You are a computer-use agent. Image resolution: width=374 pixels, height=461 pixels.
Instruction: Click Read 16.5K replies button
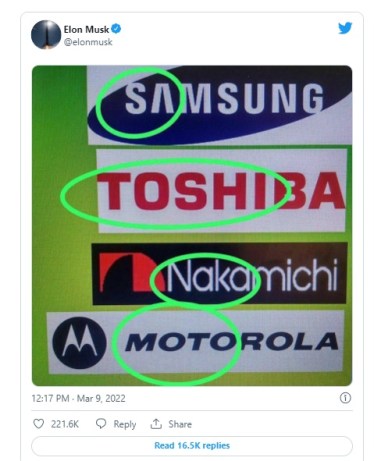(x=192, y=446)
